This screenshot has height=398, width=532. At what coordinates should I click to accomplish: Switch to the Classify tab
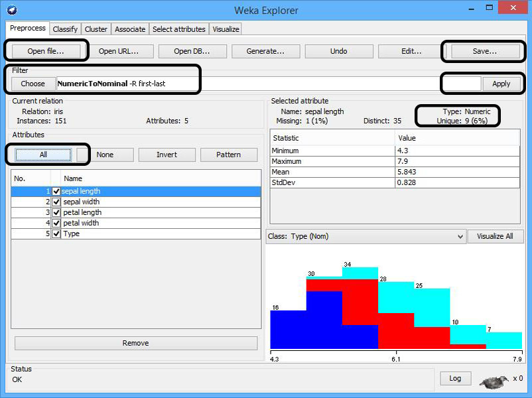click(x=64, y=29)
